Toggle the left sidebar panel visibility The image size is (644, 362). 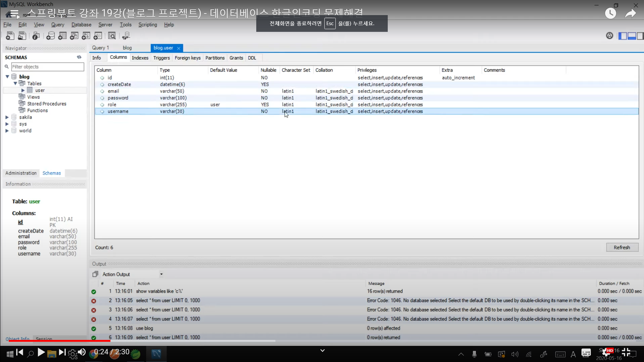(x=623, y=36)
